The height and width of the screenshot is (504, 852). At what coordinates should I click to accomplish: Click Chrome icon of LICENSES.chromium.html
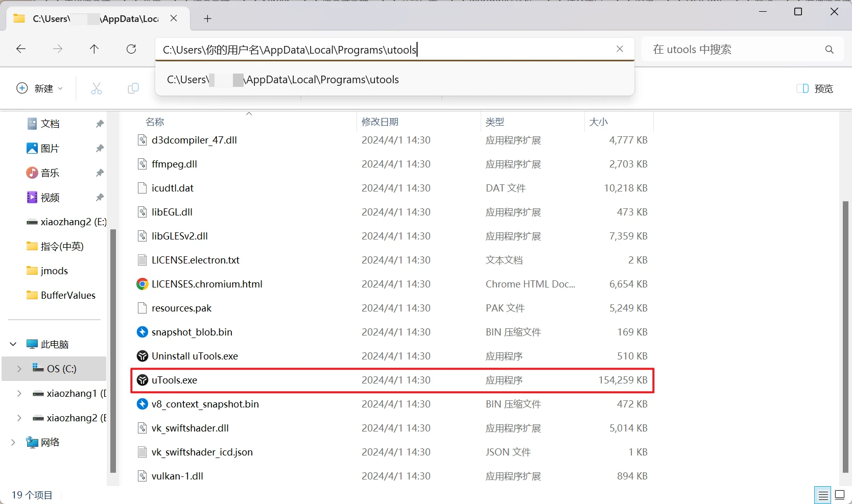point(143,284)
